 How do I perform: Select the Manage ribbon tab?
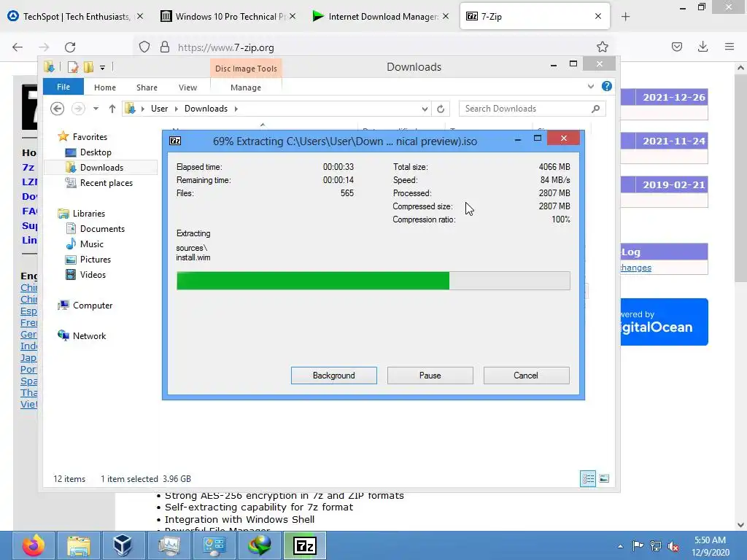coord(246,87)
